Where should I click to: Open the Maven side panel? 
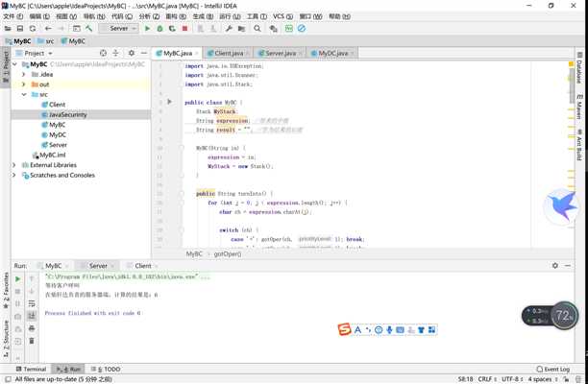point(579,107)
